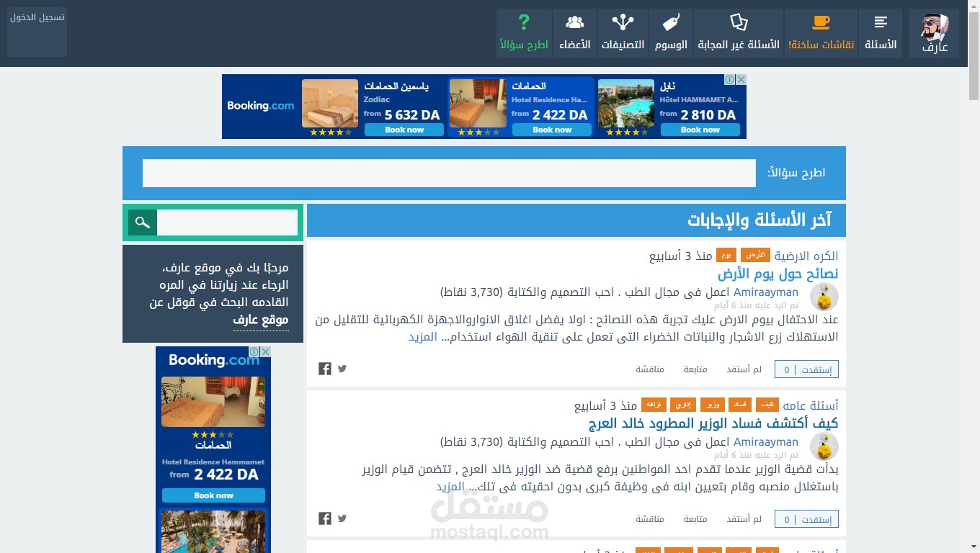Screen dimensions: 980x553
Task: Share Earth Day question on Twitter
Action: coord(342,369)
